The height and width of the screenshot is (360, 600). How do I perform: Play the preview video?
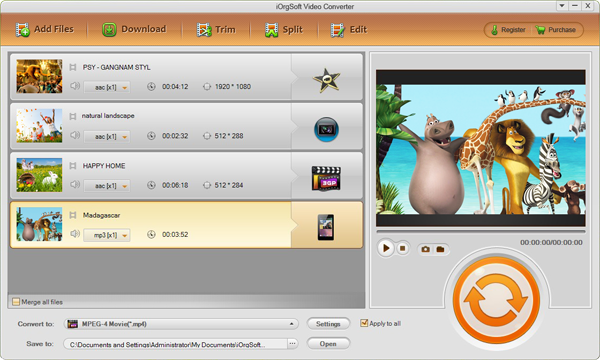(x=386, y=248)
